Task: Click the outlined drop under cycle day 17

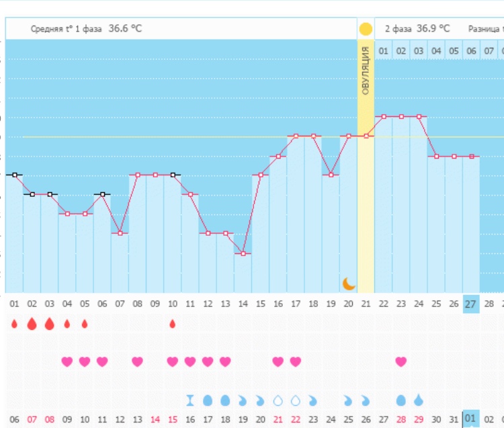Action: (296, 400)
